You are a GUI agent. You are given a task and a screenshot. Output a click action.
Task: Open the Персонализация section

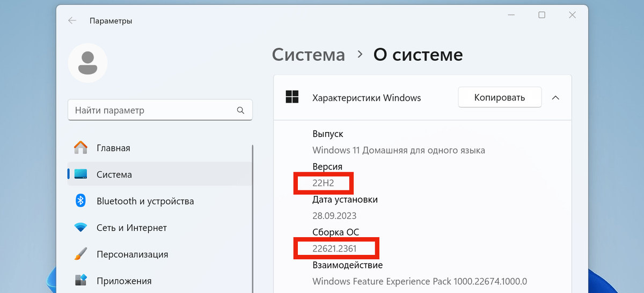coord(160,254)
